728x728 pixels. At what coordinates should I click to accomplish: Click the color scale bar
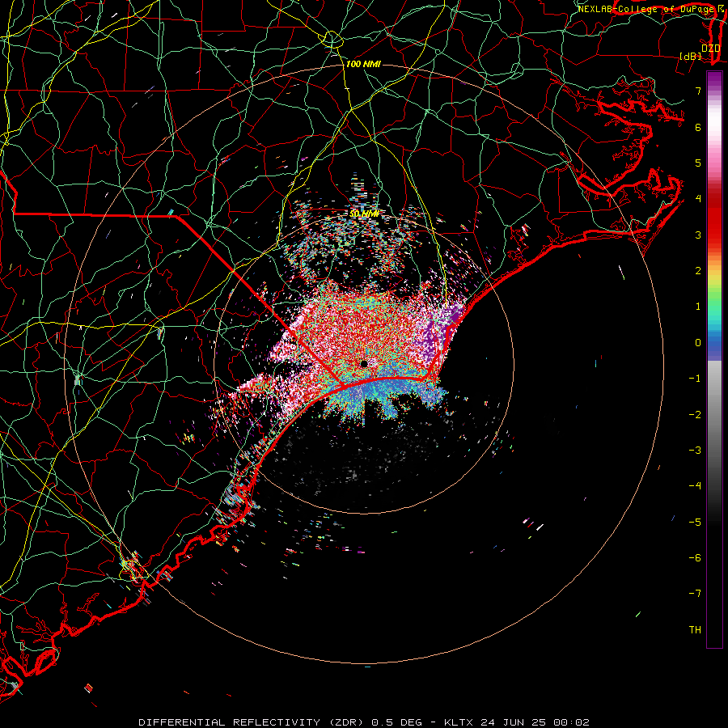click(x=714, y=359)
